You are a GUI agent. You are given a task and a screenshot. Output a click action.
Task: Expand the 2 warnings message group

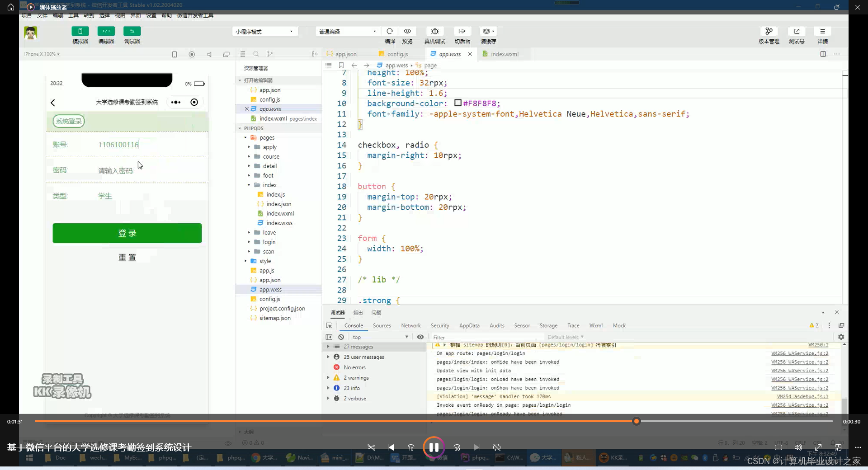328,378
